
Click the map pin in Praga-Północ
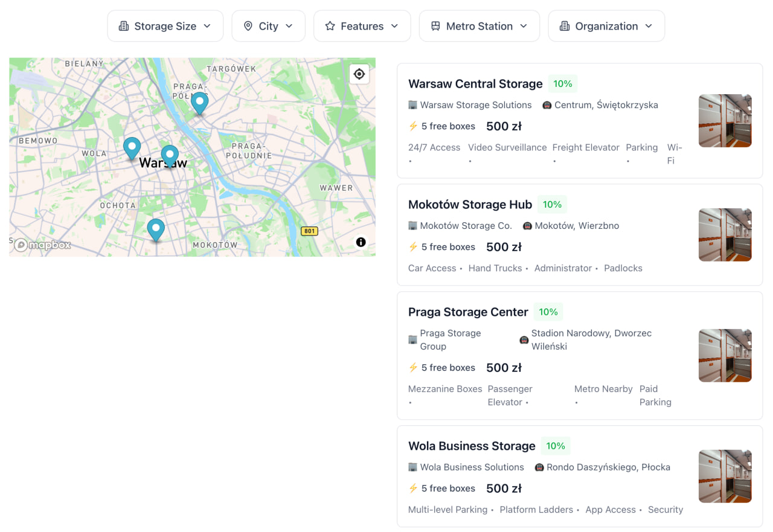[199, 103]
